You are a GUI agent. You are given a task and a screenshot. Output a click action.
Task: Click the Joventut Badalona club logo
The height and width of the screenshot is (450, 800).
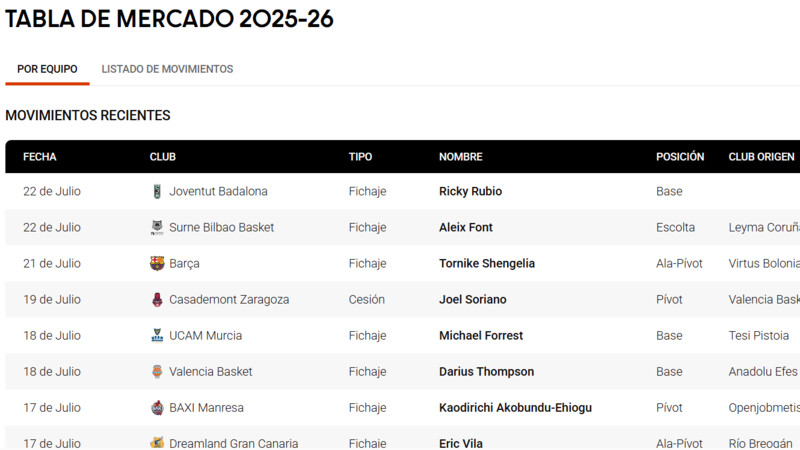click(157, 191)
